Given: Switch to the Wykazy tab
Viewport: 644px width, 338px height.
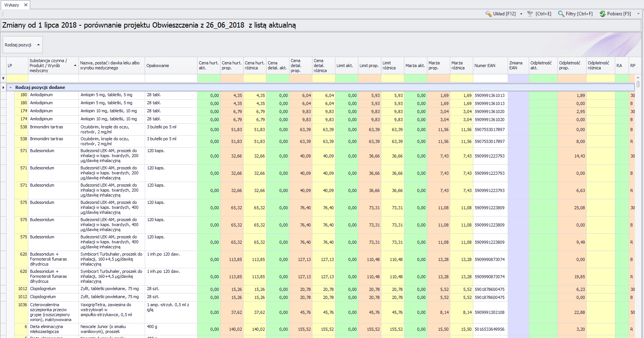Looking at the screenshot, I should (11, 5).
